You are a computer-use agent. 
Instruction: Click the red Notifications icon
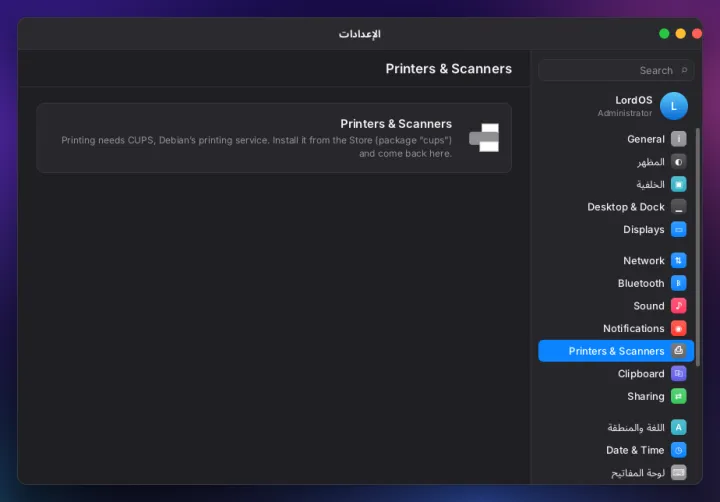678,328
